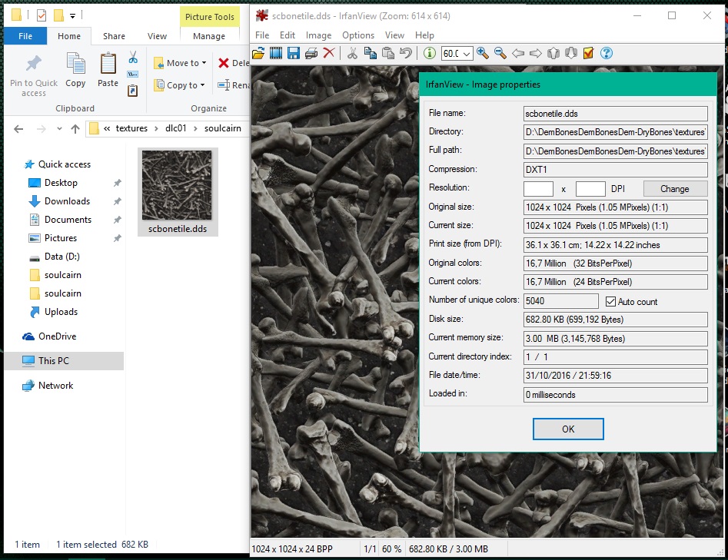Click the green Image Information icon

429,53
